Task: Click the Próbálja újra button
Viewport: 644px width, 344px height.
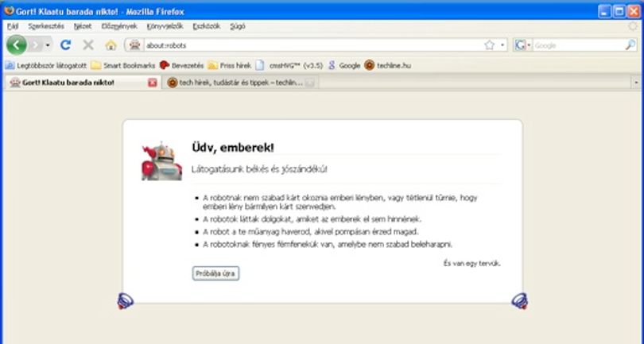Action: (215, 273)
